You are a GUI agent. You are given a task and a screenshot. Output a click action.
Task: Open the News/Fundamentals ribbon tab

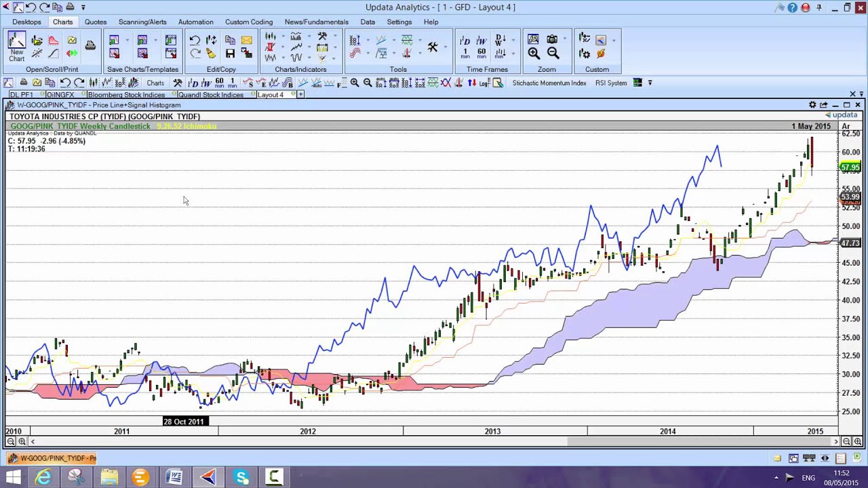pyautogui.click(x=317, y=22)
